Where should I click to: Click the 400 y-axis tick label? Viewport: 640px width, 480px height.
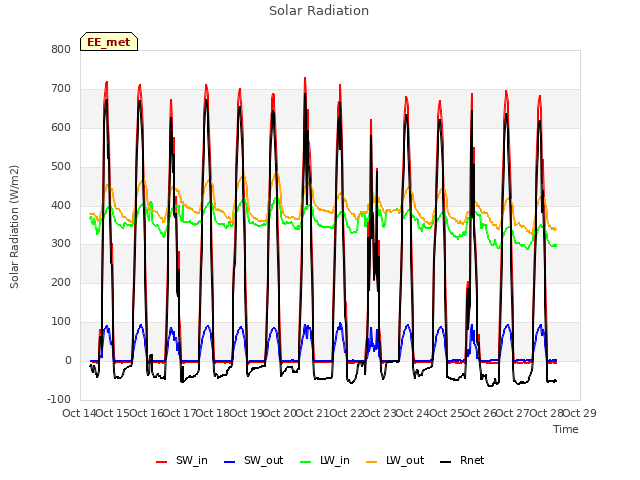61,205
